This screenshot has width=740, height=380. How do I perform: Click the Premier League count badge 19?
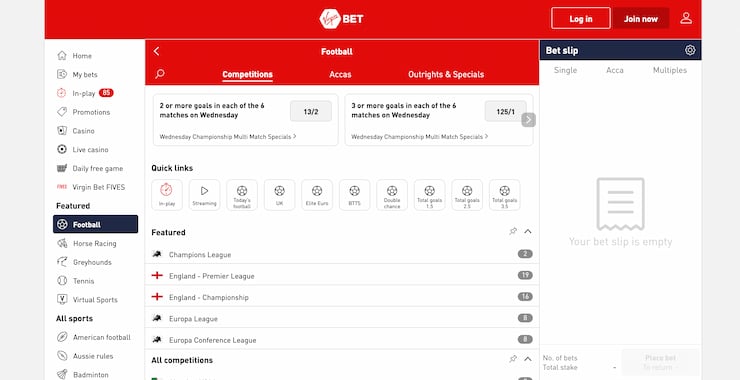[x=525, y=275]
